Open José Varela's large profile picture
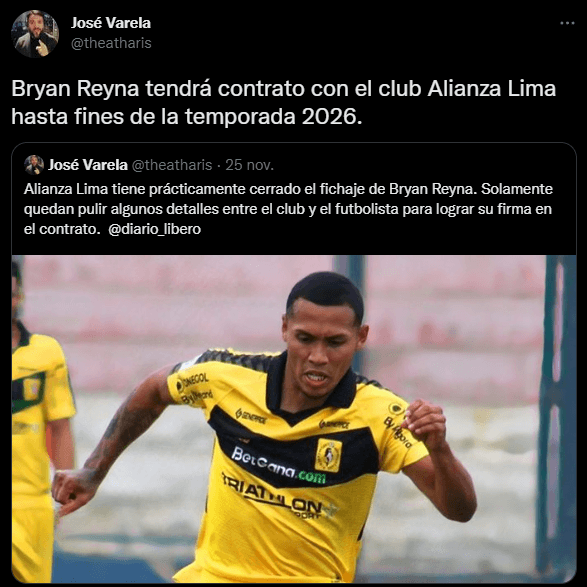The height and width of the screenshot is (587, 587). [x=35, y=34]
